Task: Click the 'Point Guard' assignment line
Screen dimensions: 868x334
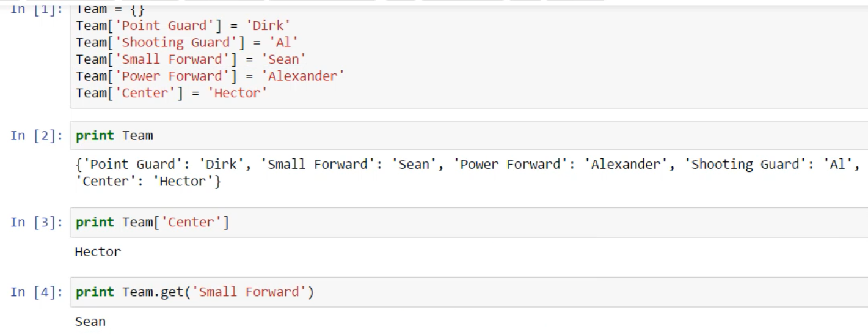Action: [x=183, y=26]
